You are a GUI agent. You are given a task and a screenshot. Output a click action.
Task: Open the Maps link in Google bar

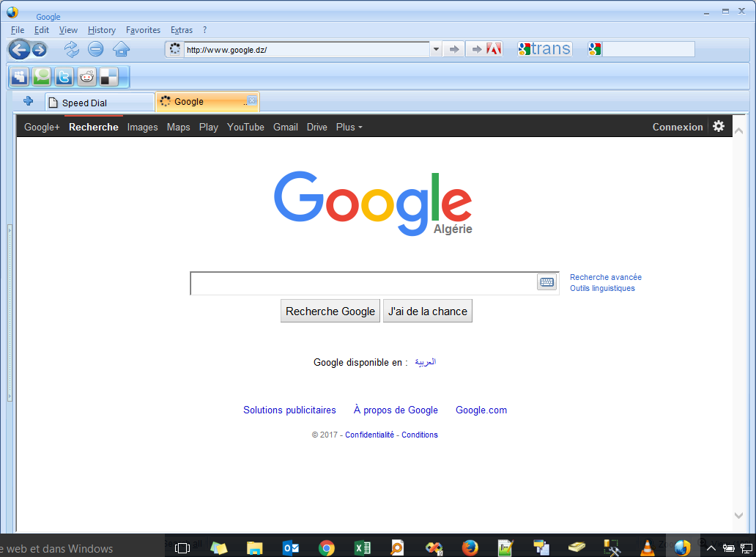179,127
